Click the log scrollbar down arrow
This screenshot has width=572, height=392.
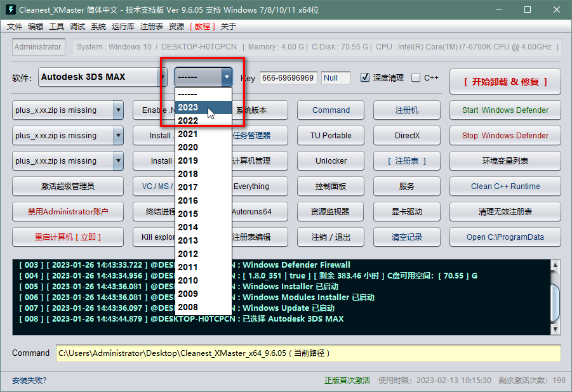click(x=555, y=329)
